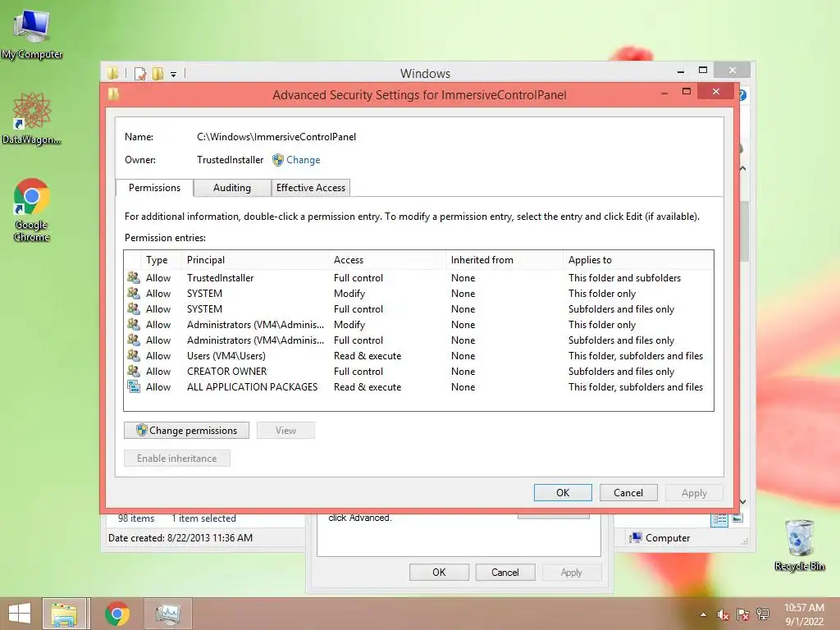The image size is (840, 630).
Task: Switch to details view in Windows Explorer
Action: (719, 518)
